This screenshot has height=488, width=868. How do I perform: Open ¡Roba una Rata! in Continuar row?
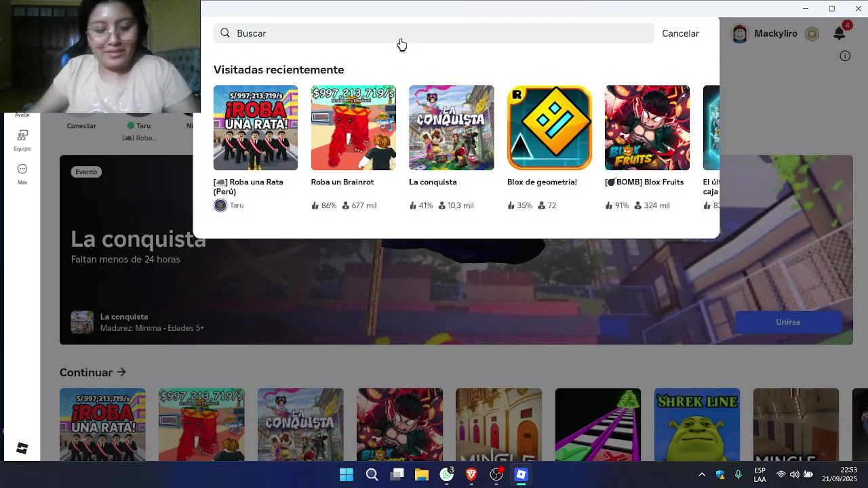tap(102, 424)
